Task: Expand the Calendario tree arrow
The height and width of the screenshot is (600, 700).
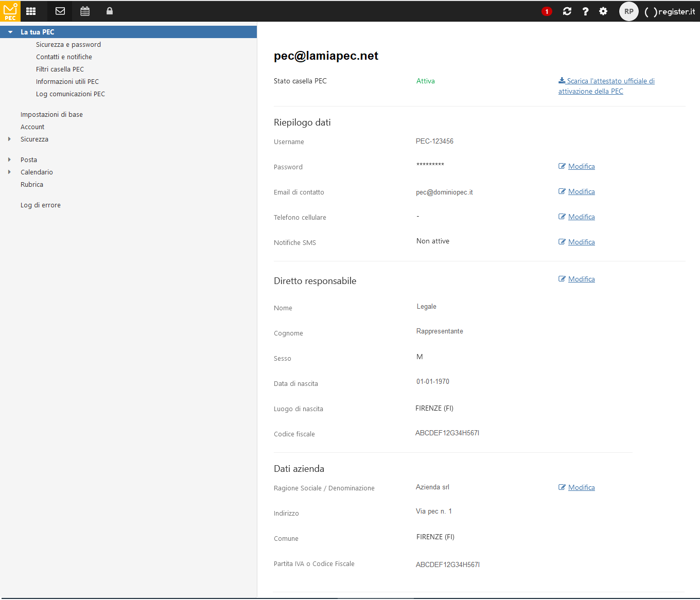Action: (x=9, y=172)
